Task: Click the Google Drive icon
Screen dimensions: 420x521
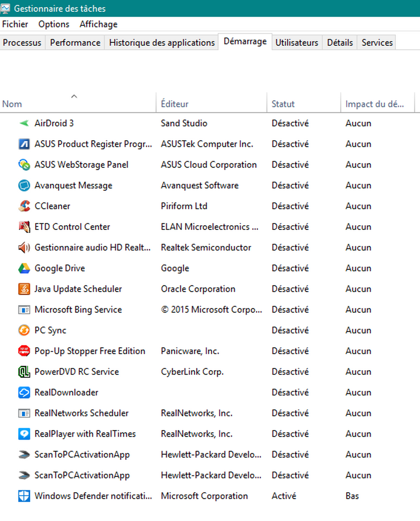Action: point(24,268)
